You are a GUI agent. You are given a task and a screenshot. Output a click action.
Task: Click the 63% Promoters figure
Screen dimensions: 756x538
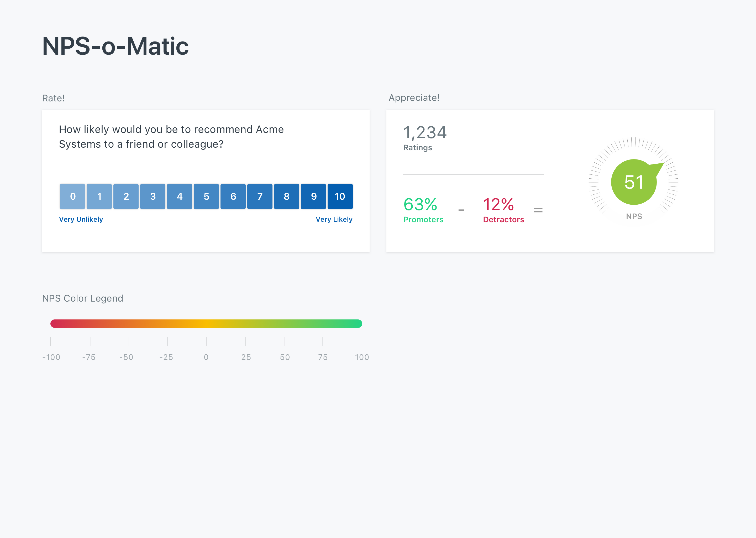click(420, 204)
